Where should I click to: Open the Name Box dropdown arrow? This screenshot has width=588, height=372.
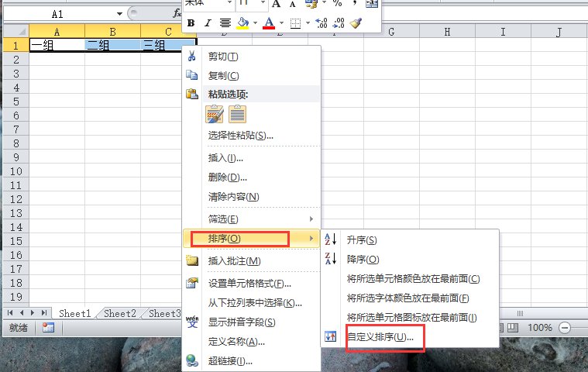tap(119, 14)
